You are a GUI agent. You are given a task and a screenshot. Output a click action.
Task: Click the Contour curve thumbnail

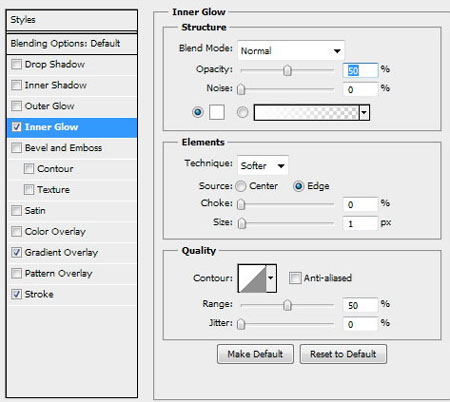252,278
